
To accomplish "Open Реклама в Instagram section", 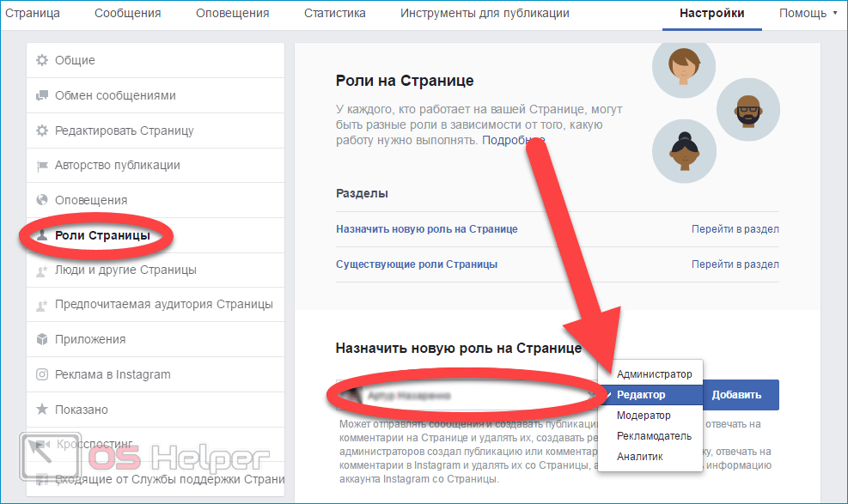I will pos(156,374).
